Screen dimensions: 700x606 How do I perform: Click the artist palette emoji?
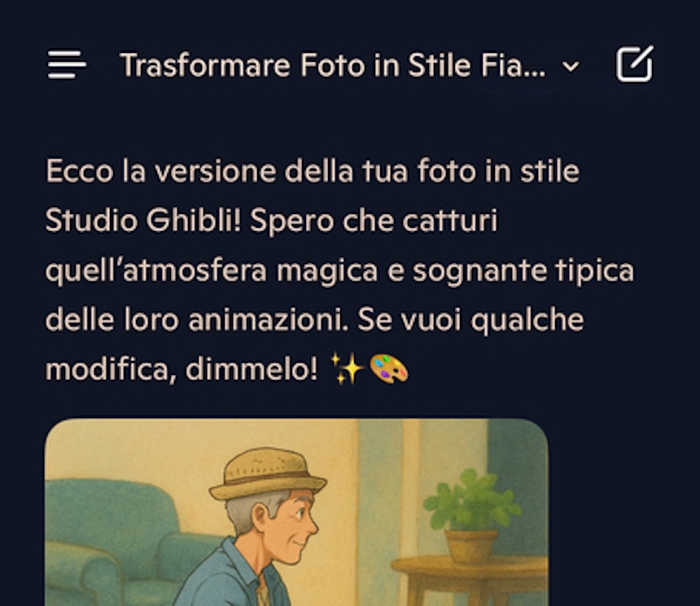[x=388, y=368]
